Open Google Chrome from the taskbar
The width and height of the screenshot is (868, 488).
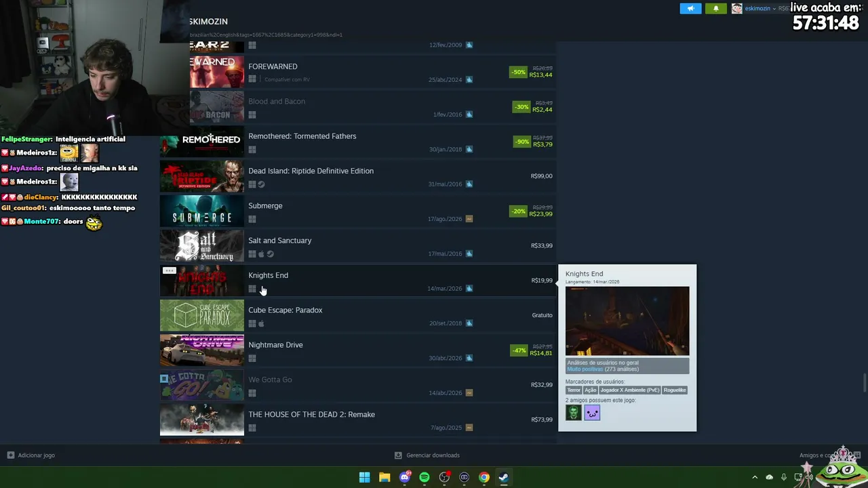(x=484, y=477)
